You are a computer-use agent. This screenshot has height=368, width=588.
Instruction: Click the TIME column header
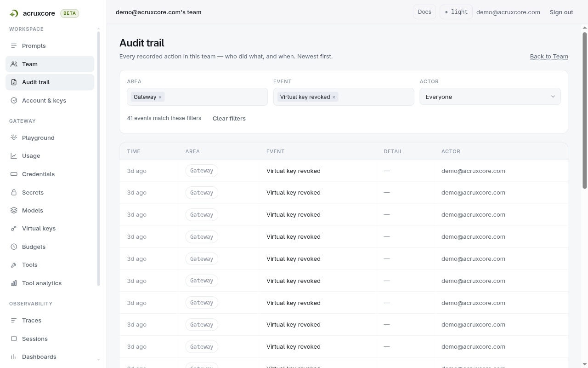point(134,151)
